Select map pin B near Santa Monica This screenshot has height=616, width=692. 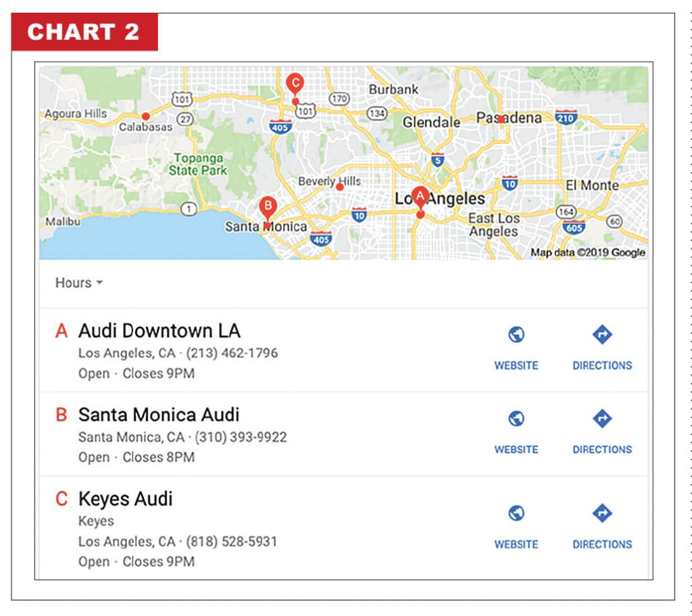coord(268,208)
